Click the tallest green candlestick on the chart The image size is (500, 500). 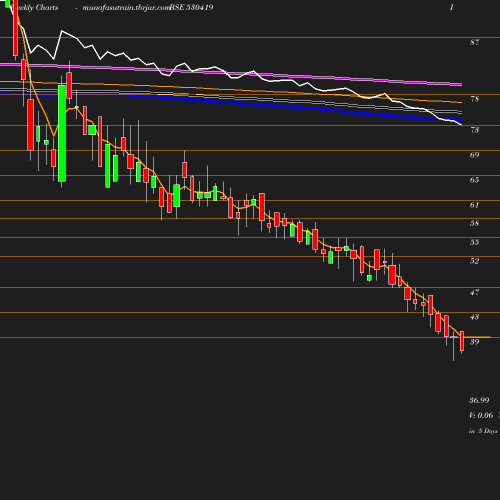coord(62,133)
